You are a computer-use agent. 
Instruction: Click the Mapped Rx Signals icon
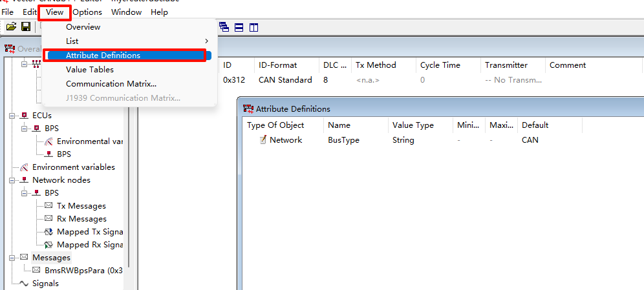[x=49, y=245]
